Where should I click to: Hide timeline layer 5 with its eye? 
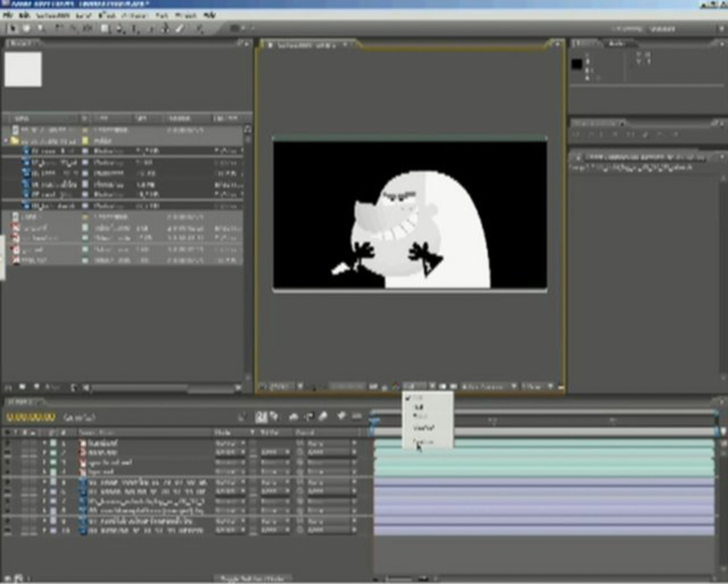7,482
